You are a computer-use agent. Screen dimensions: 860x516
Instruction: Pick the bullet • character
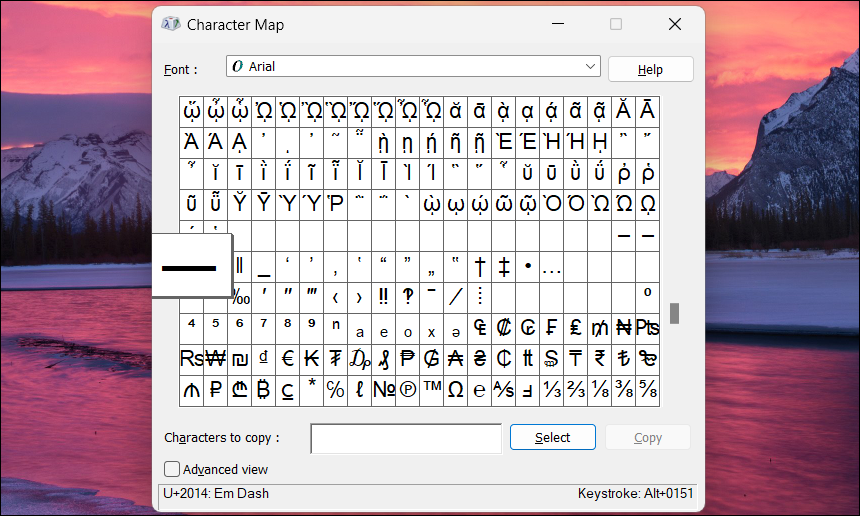pyautogui.click(x=528, y=267)
